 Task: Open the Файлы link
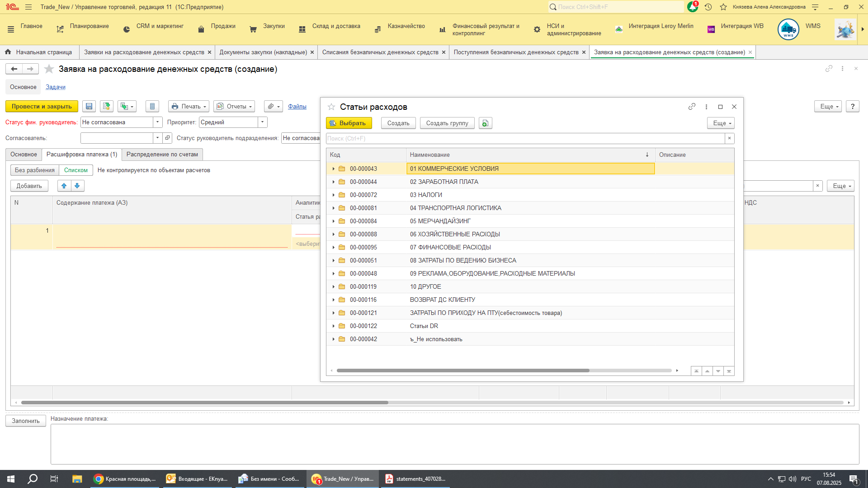(x=297, y=106)
